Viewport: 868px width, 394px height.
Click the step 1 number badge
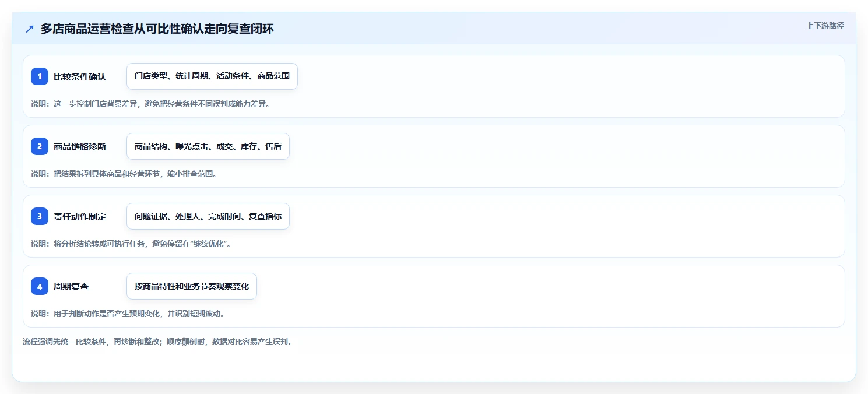click(x=40, y=76)
